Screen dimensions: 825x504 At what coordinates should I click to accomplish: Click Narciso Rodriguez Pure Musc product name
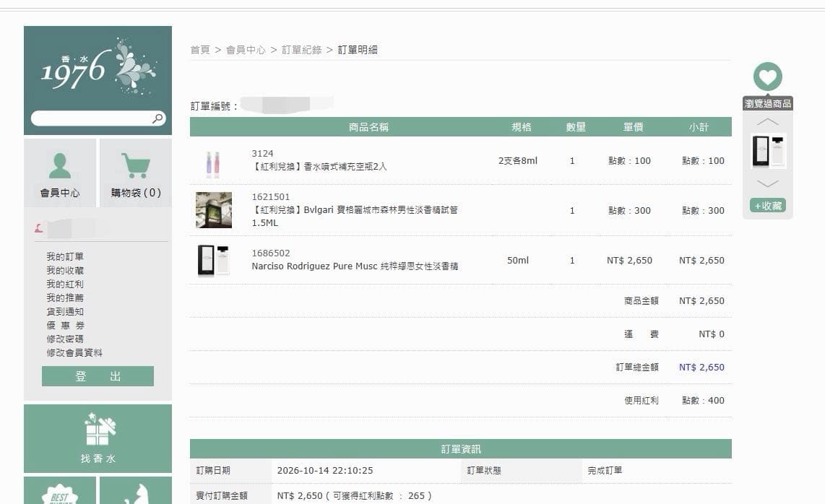355,266
